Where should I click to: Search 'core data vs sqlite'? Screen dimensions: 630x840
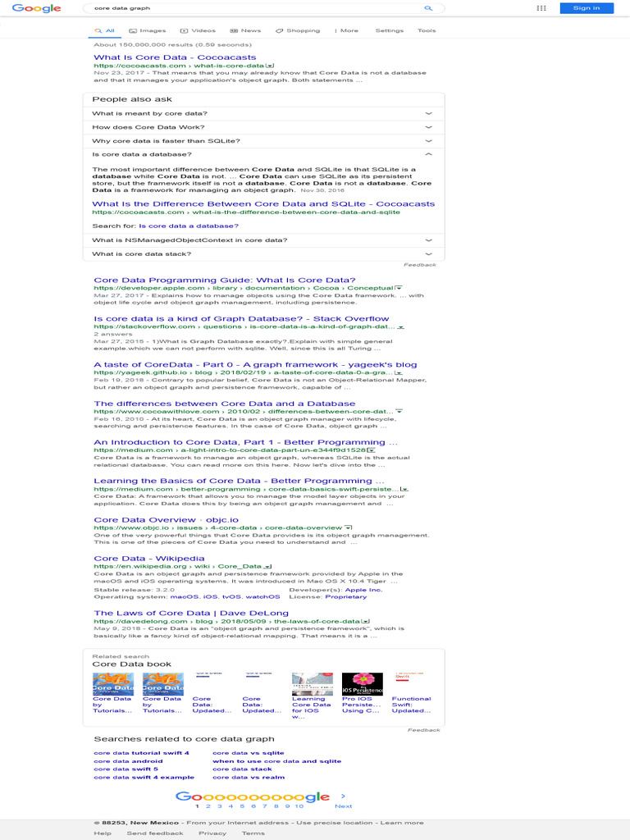point(249,753)
